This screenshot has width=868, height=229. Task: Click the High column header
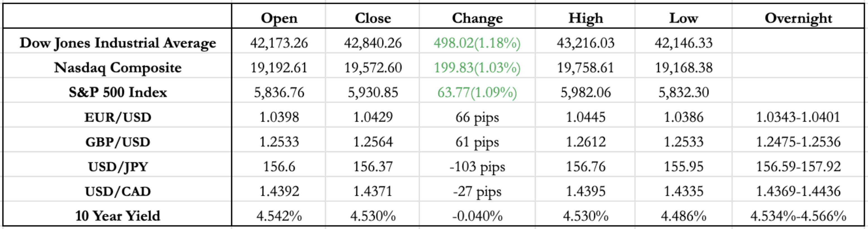(x=586, y=18)
